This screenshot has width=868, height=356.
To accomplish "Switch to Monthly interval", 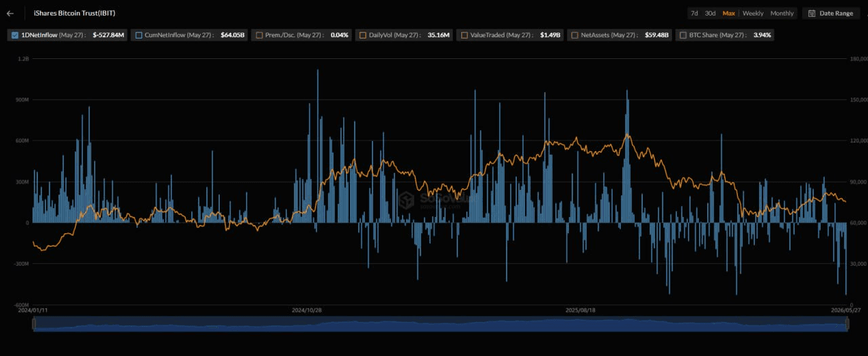I will [x=782, y=14].
